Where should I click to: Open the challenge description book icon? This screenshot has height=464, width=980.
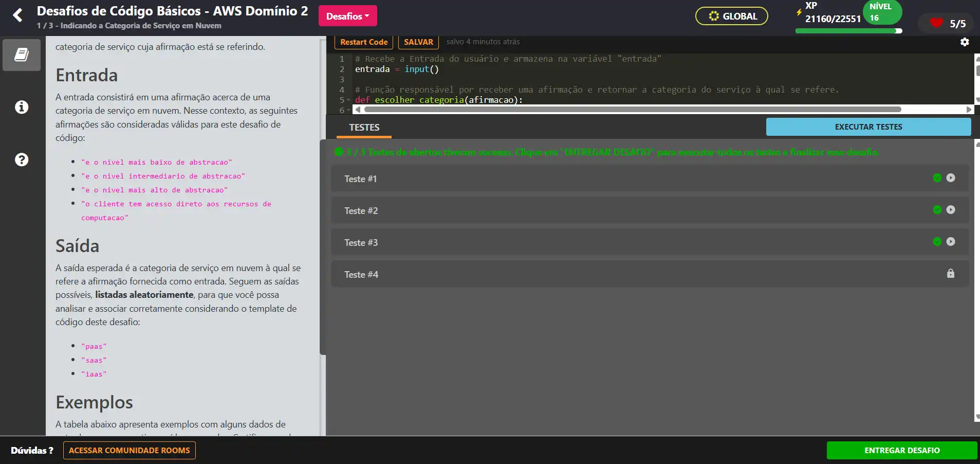22,55
